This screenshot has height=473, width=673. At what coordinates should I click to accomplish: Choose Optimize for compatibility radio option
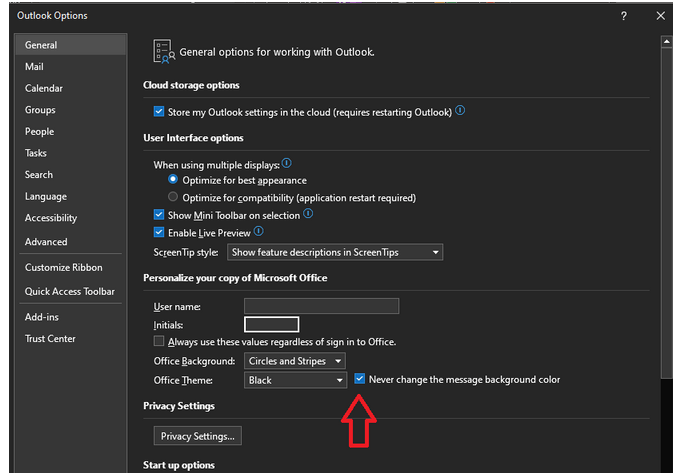click(173, 197)
